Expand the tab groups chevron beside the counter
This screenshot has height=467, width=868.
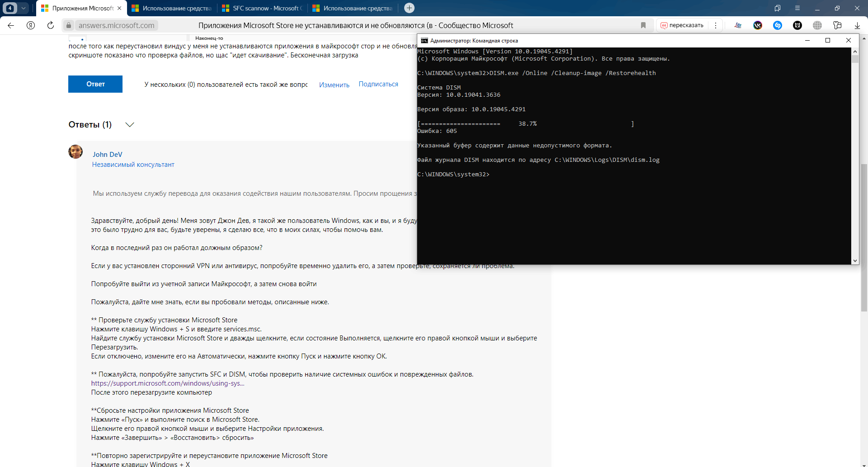(24, 8)
